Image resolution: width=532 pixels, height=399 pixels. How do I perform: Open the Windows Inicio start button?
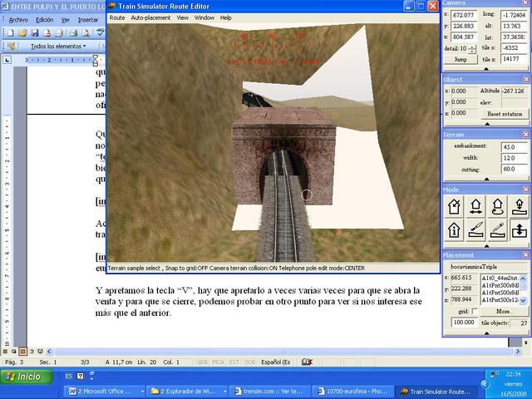[x=23, y=377]
